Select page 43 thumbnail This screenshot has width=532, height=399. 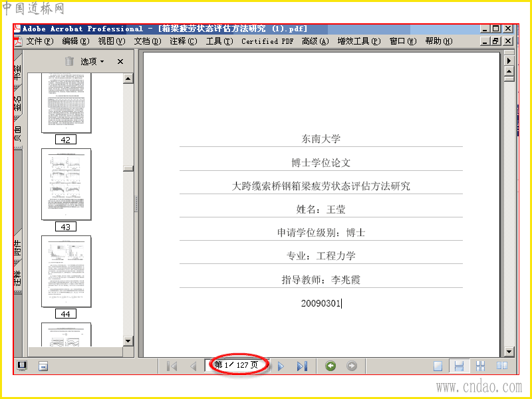pyautogui.click(x=66, y=184)
